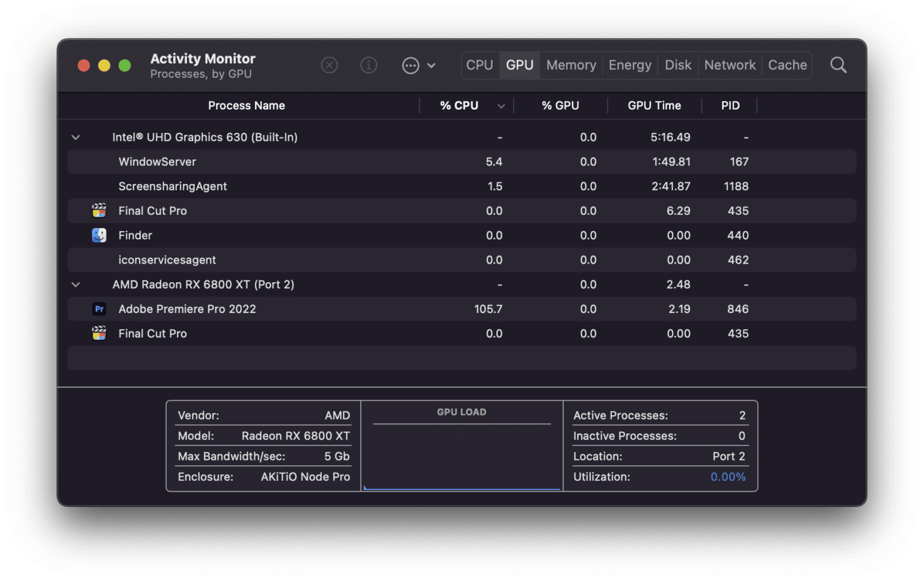The image size is (924, 582).
Task: Open the Final Cut Pro app icon in process list
Action: [99, 210]
